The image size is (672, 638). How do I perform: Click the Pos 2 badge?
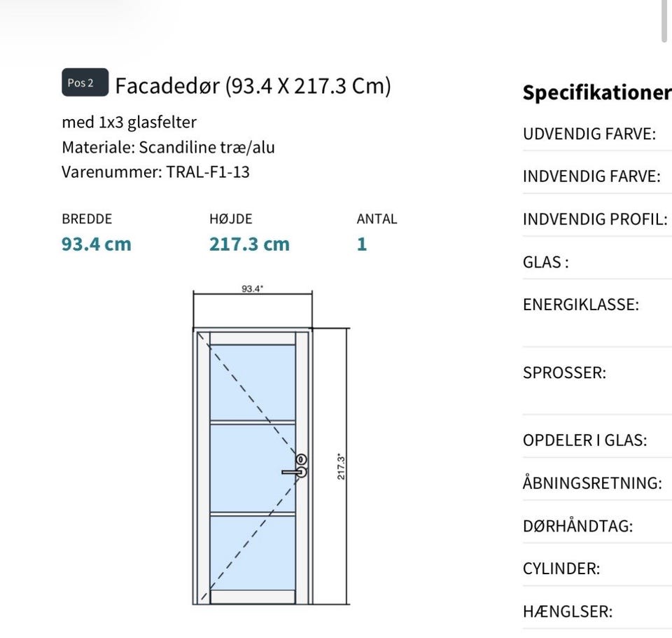click(x=85, y=83)
